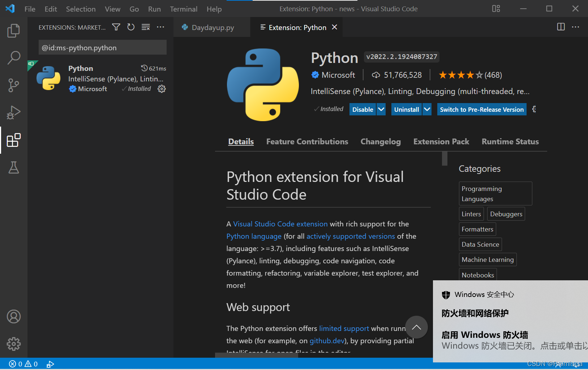This screenshot has width=588, height=370.
Task: Switch to the Changelog tab
Action: point(381,142)
